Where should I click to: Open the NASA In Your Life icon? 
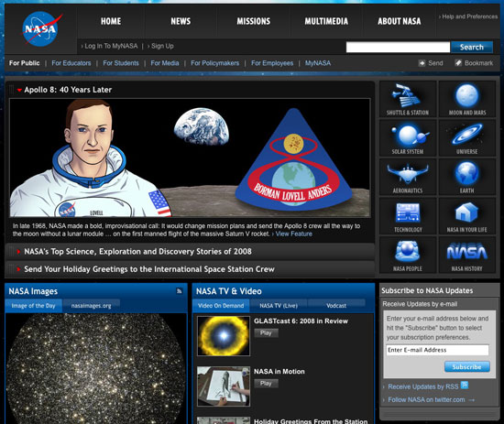(467, 216)
